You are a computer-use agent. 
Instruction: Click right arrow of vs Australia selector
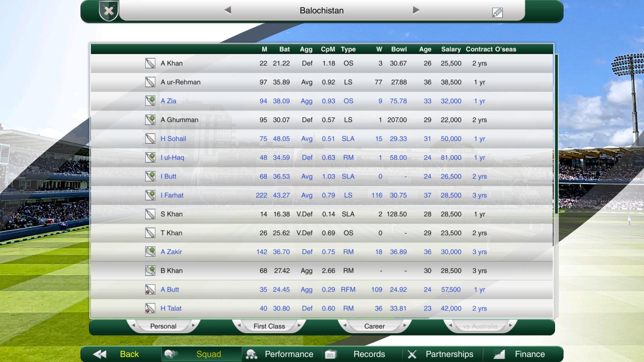(510, 325)
